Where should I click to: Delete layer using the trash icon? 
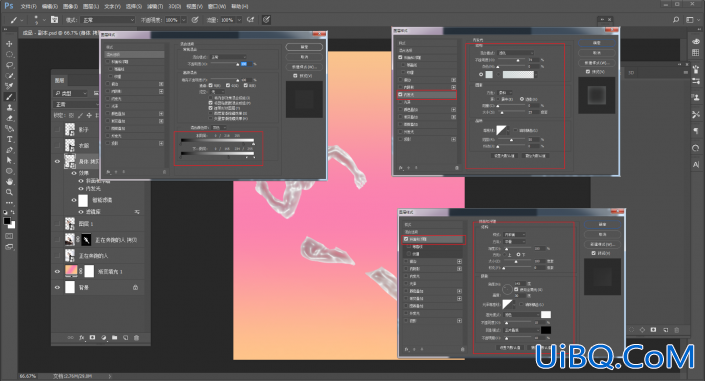tap(136, 337)
